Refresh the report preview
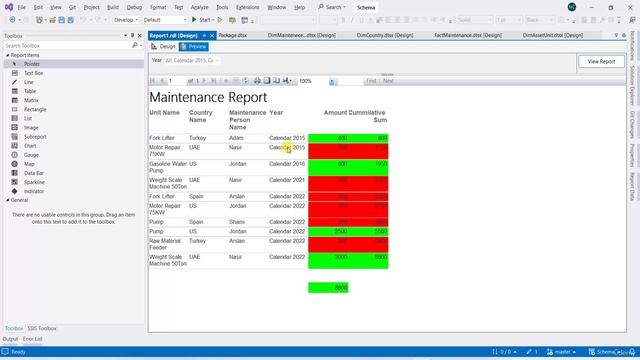The width and height of the screenshot is (640, 360). [246, 81]
